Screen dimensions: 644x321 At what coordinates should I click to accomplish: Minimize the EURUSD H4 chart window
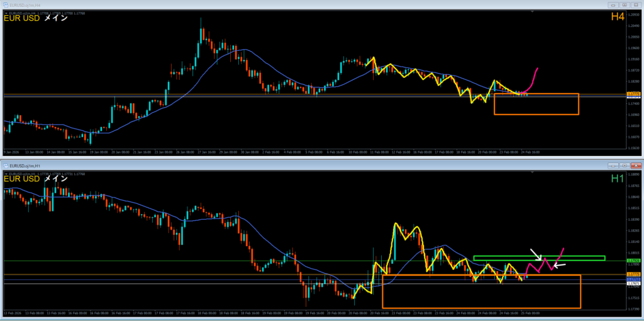click(x=614, y=5)
